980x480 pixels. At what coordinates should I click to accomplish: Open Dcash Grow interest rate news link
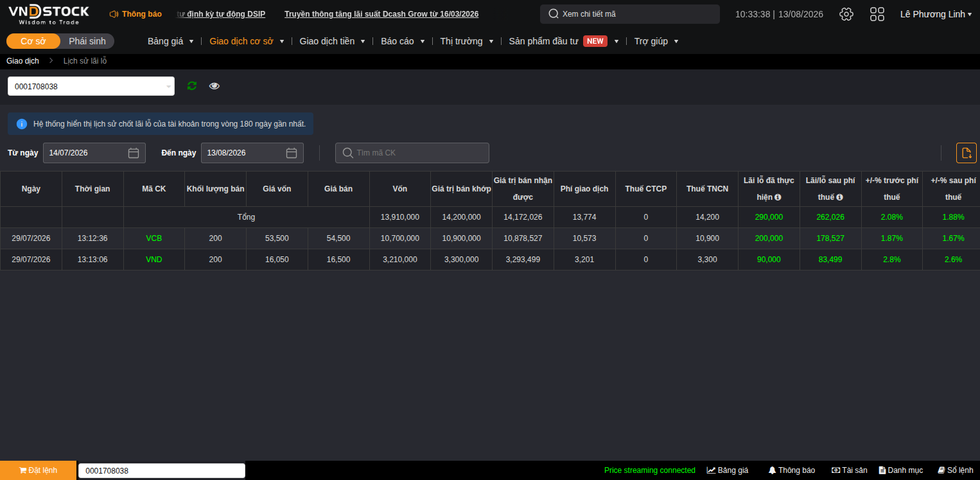(381, 14)
